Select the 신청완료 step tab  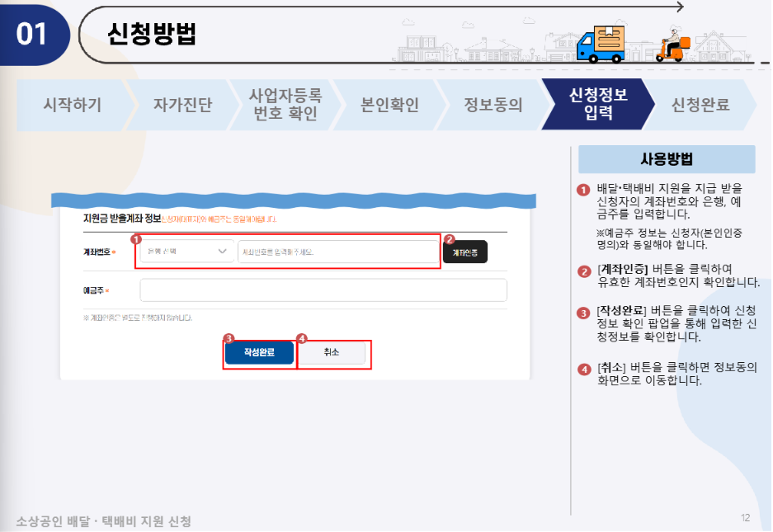[700, 105]
